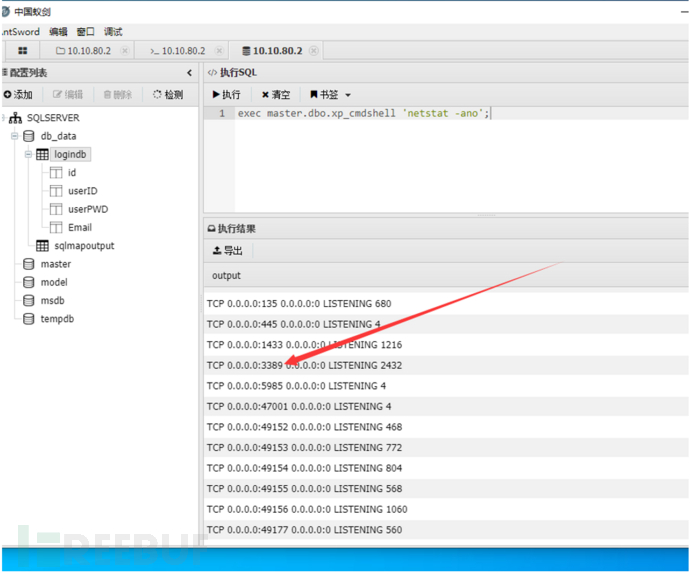Switch to the 10.10.80.2 terminal tab
Screen dimensions: 690x574
point(177,51)
